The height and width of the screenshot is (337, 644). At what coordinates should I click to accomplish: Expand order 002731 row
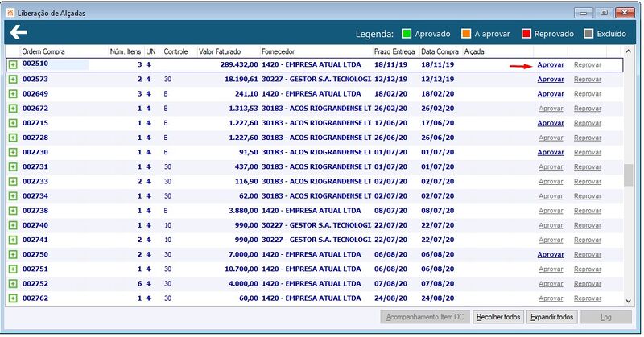(x=13, y=166)
